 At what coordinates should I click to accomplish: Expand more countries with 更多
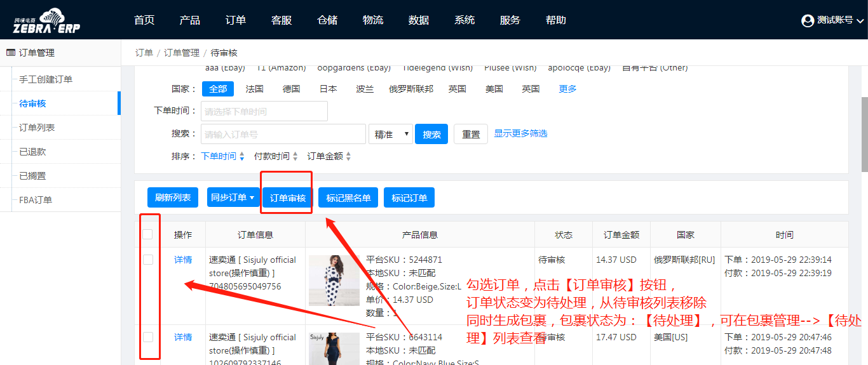coord(567,89)
